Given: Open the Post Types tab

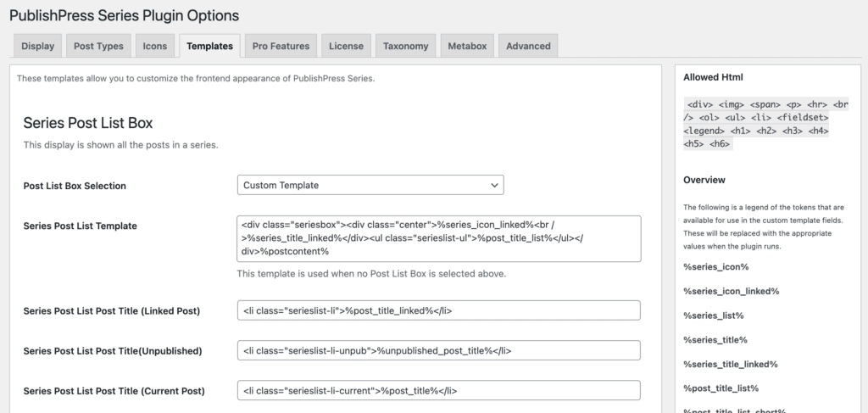Looking at the screenshot, I should [x=98, y=46].
